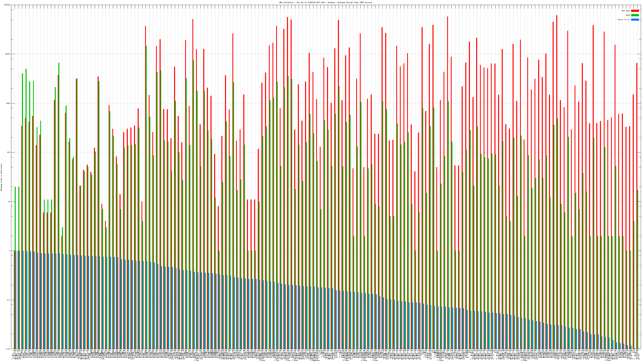Click the first x-axis label '4 hops' at bottom-left
Image resolution: width=644 pixels, height=362 pixels.
point(14,359)
